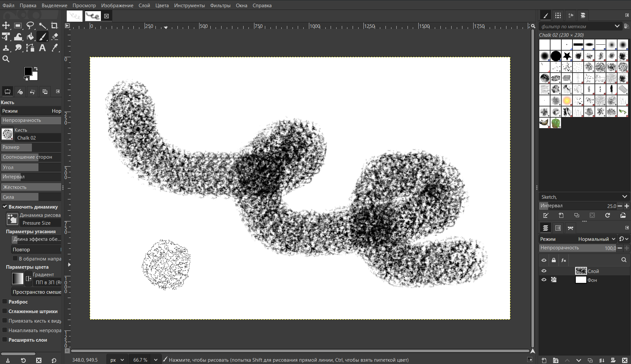Select the Color Picker eyedropper tool
This screenshot has height=364, width=631.
click(55, 48)
